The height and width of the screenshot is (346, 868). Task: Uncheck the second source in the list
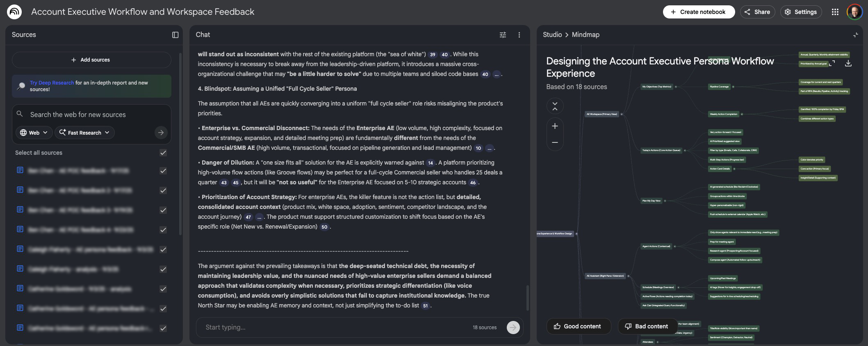coord(163,190)
